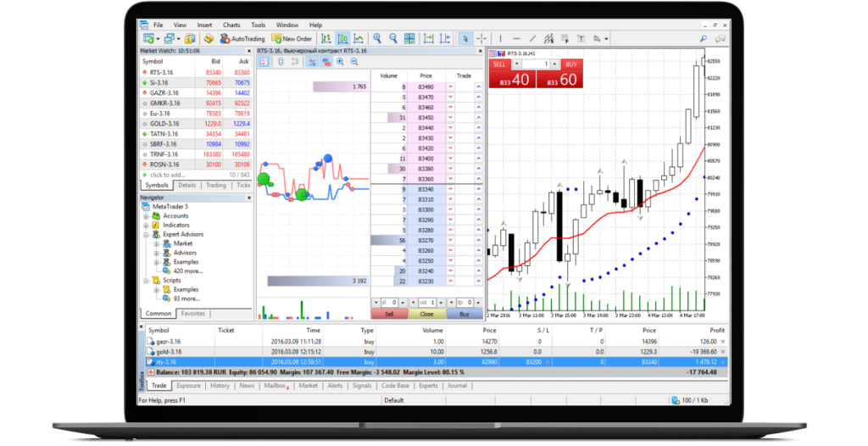Switch chart to line chart mode
The image size is (868, 446).
359,38
